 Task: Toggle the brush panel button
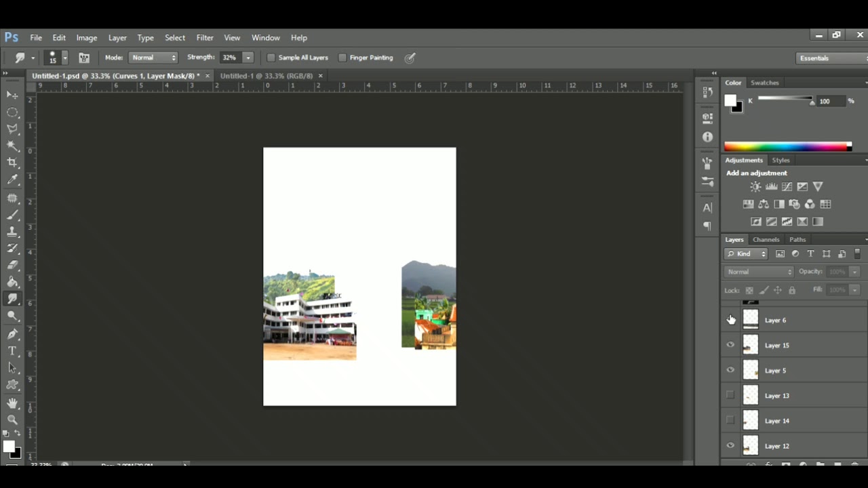84,58
